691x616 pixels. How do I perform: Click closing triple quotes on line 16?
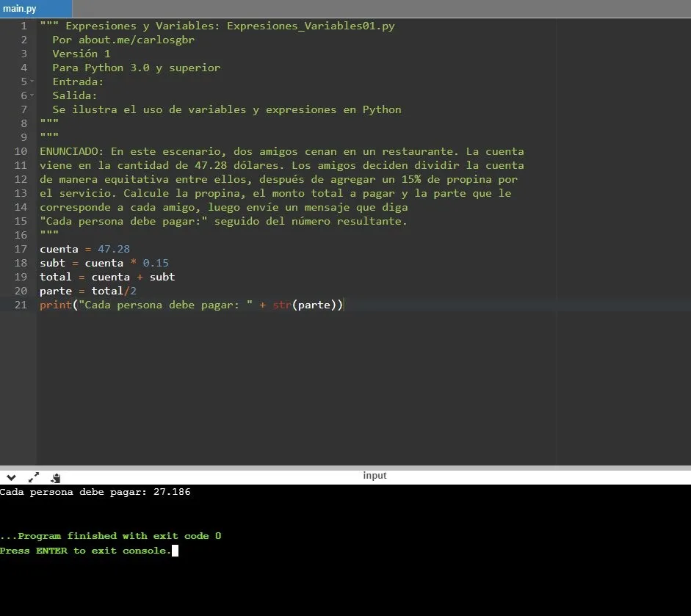[x=49, y=233]
